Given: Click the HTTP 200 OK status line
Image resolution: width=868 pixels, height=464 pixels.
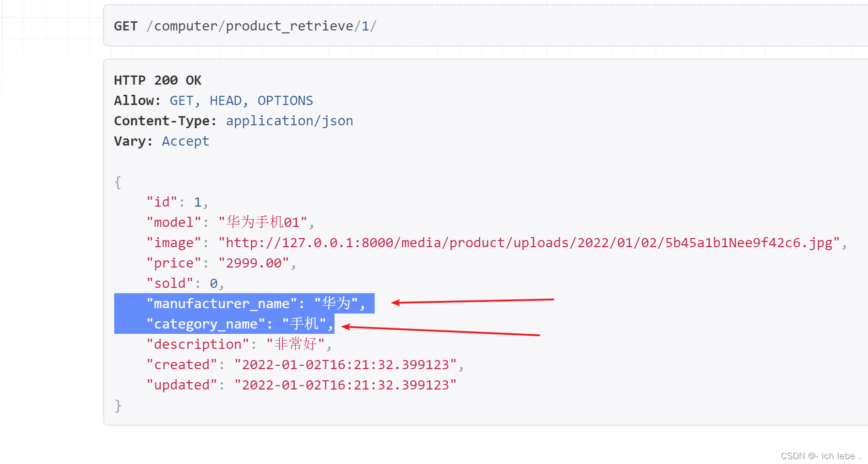Looking at the screenshot, I should (x=158, y=80).
